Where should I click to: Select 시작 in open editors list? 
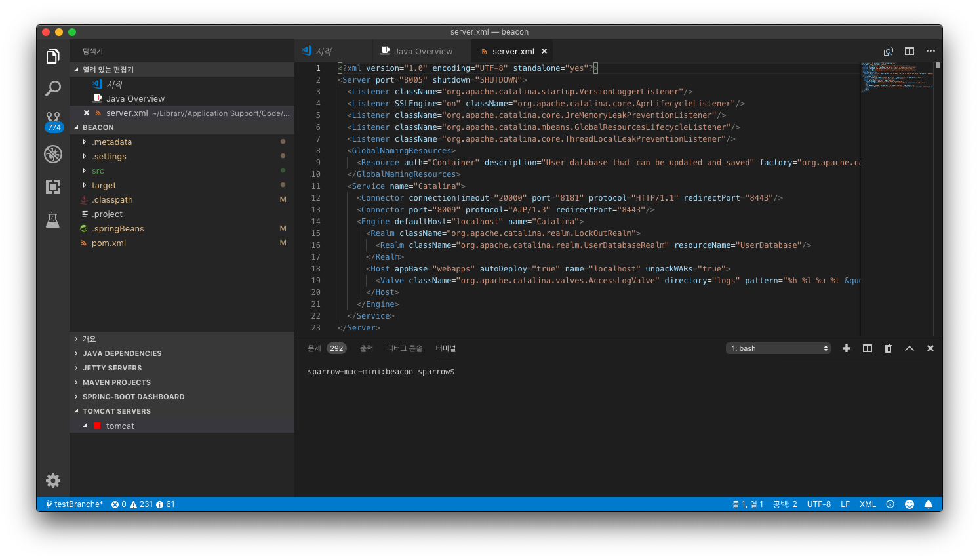coord(182,84)
